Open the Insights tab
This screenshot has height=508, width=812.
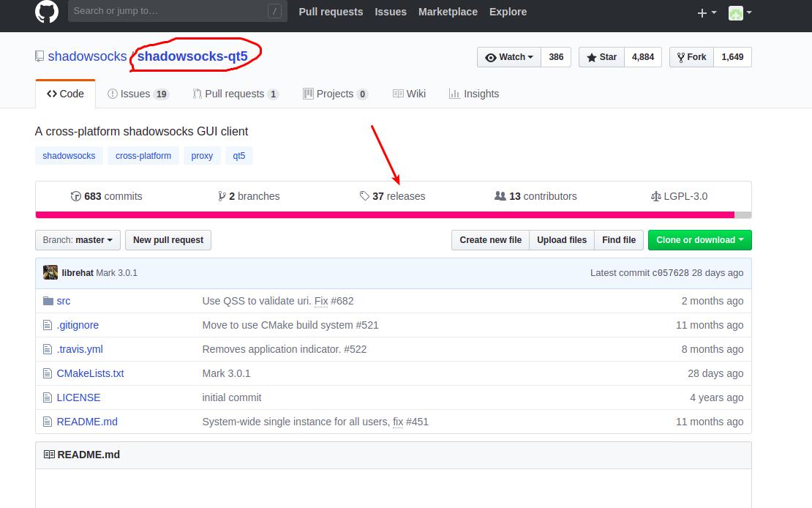474,94
